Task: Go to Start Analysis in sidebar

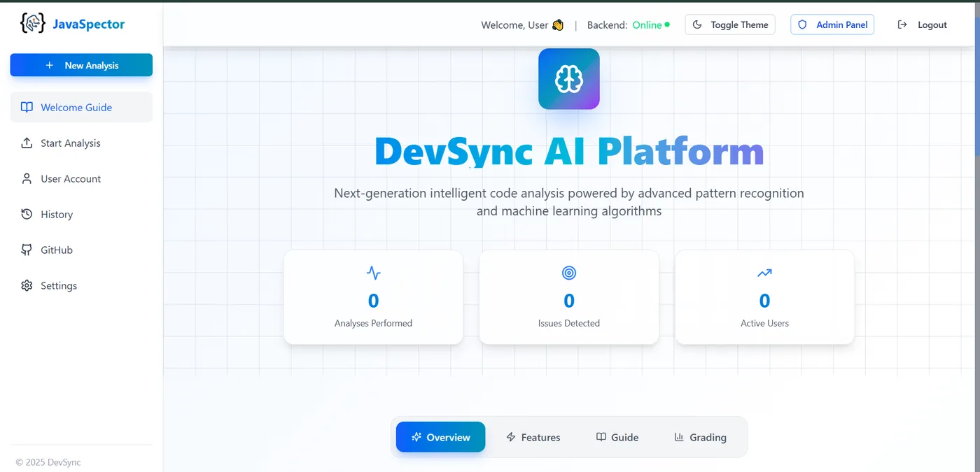Action: click(81, 143)
